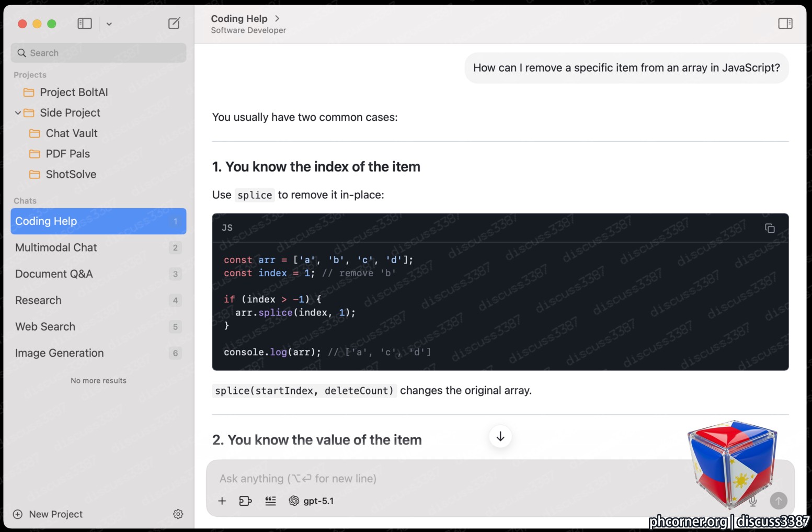Click heading "2. You know the value of the item"
The height and width of the screenshot is (532, 812).
(x=317, y=440)
